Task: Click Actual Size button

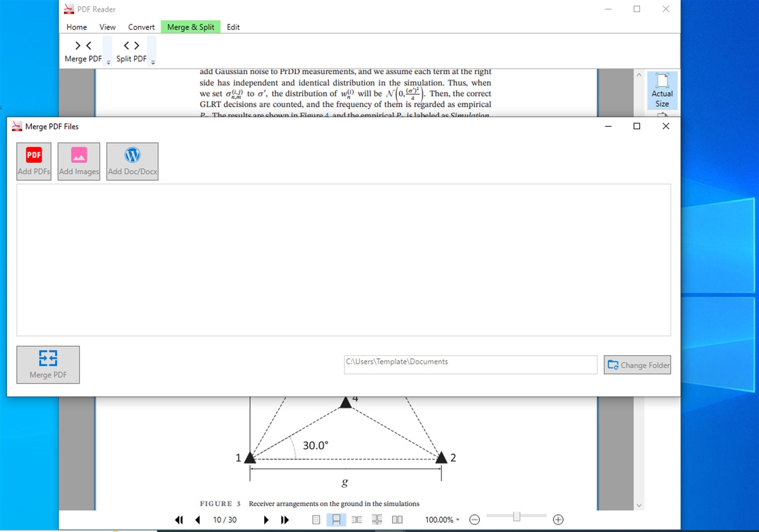Action: coord(662,90)
